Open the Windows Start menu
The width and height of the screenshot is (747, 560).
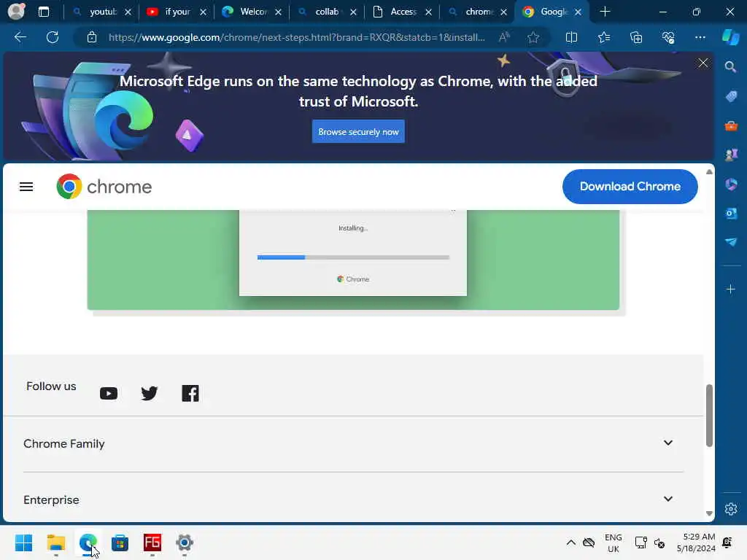(23, 542)
